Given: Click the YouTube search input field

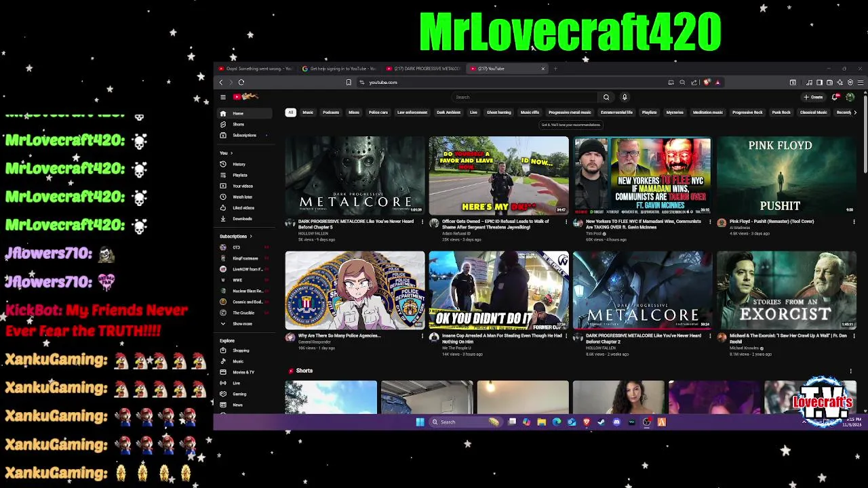Looking at the screenshot, I should 526,97.
